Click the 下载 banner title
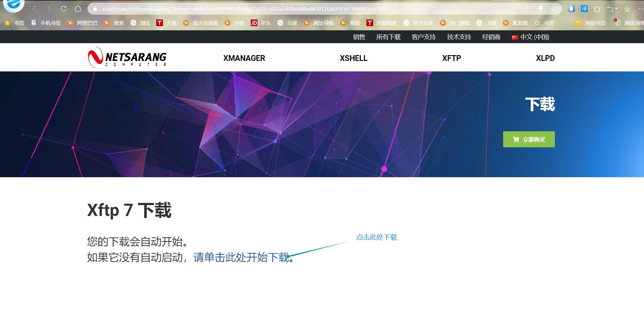This screenshot has height=333, width=644. click(x=540, y=104)
